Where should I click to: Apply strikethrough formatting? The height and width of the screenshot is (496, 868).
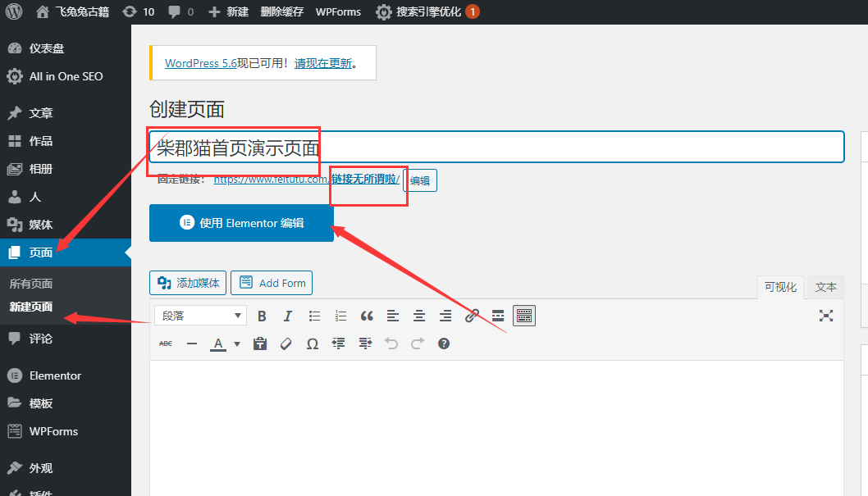point(166,344)
